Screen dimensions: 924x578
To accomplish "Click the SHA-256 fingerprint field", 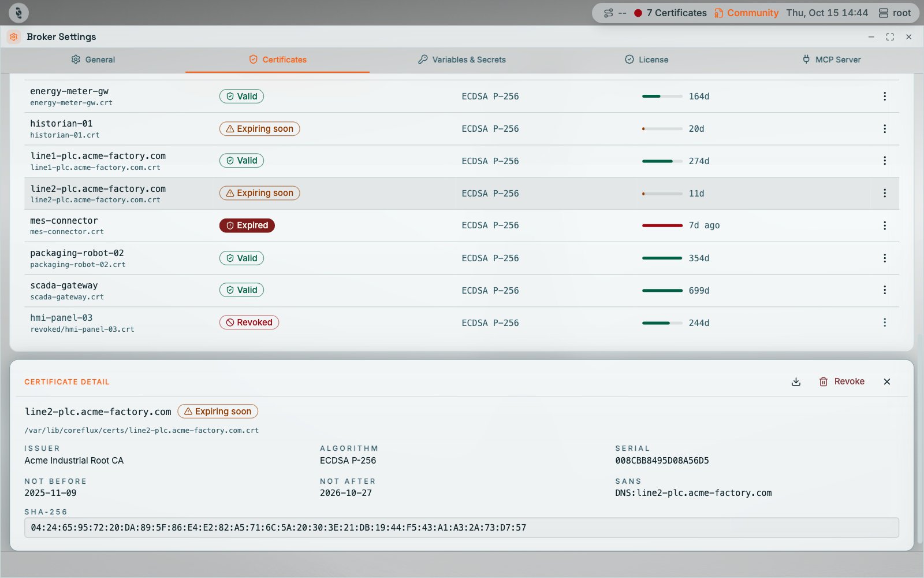I will tap(461, 528).
